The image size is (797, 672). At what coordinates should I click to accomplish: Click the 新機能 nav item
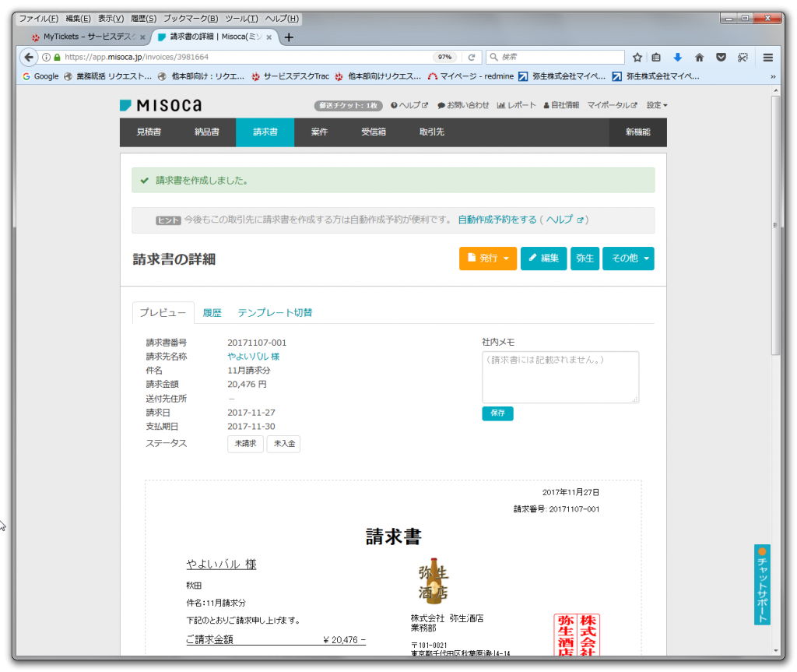[638, 132]
